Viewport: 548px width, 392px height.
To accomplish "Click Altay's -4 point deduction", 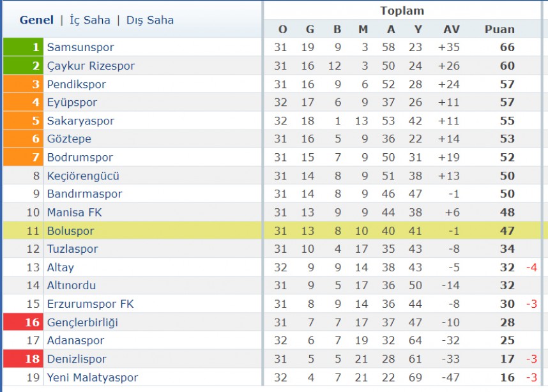I will pyautogui.click(x=531, y=268).
